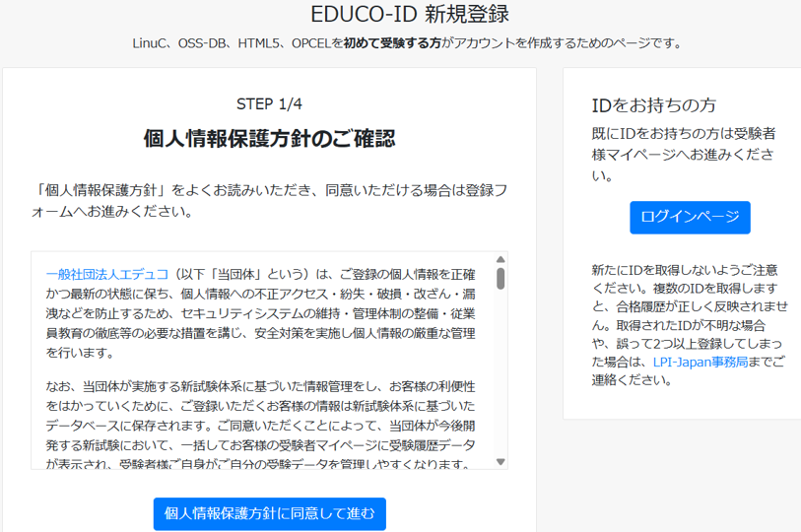Click paragraph starting なお、当団体が実施する
This screenshot has height=532, width=801.
point(260,426)
